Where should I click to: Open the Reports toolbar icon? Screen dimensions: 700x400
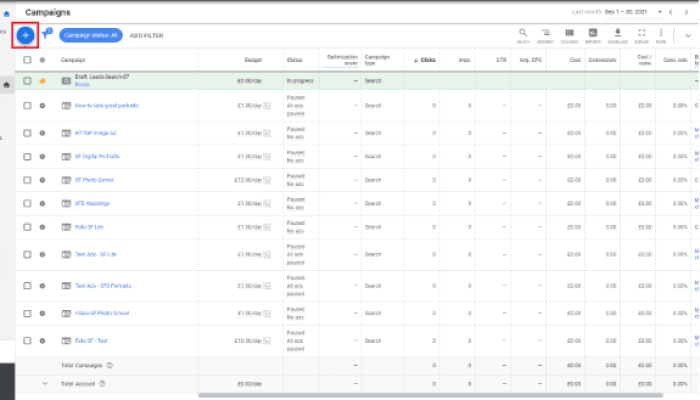point(593,35)
